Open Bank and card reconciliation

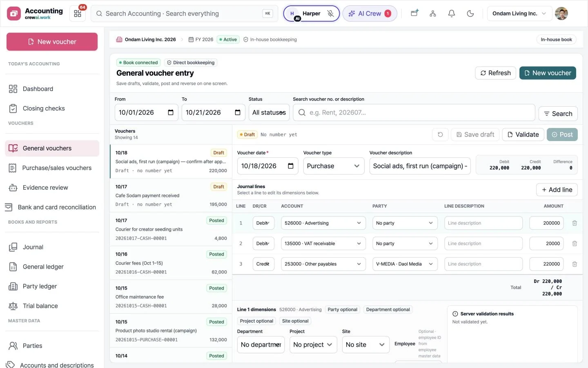(x=52, y=207)
